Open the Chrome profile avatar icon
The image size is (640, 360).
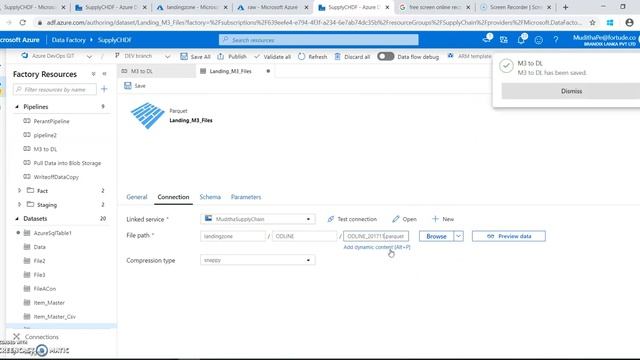629,23
